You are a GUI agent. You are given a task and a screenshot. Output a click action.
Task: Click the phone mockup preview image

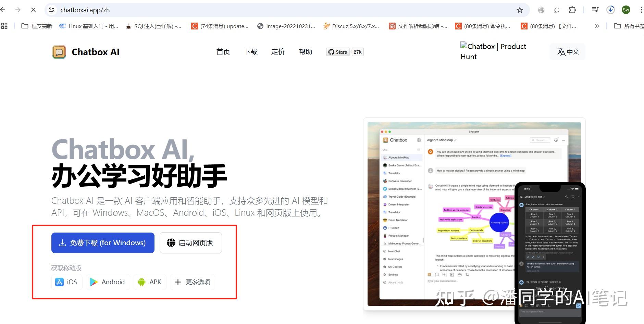[550, 253]
